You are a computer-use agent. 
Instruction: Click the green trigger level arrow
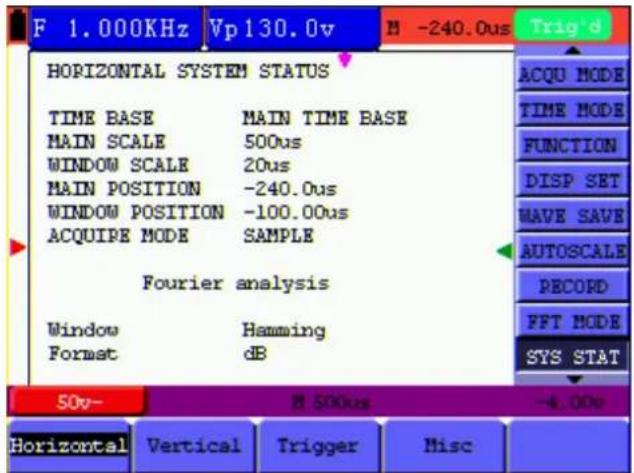(505, 251)
